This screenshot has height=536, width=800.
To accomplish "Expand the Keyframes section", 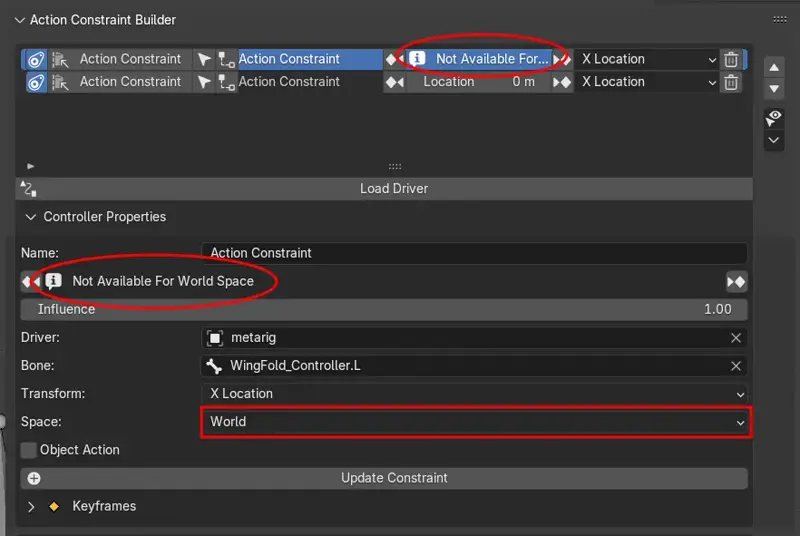I will tap(31, 507).
